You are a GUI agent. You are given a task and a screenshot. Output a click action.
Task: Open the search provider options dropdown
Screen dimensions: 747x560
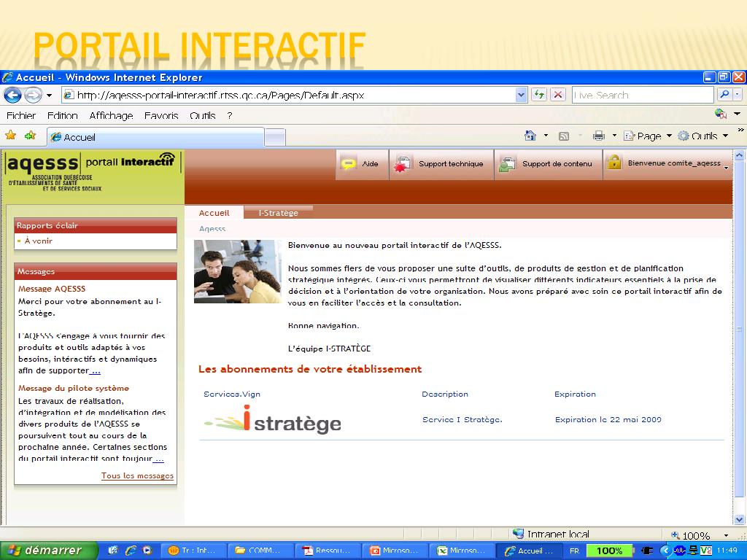pyautogui.click(x=738, y=95)
